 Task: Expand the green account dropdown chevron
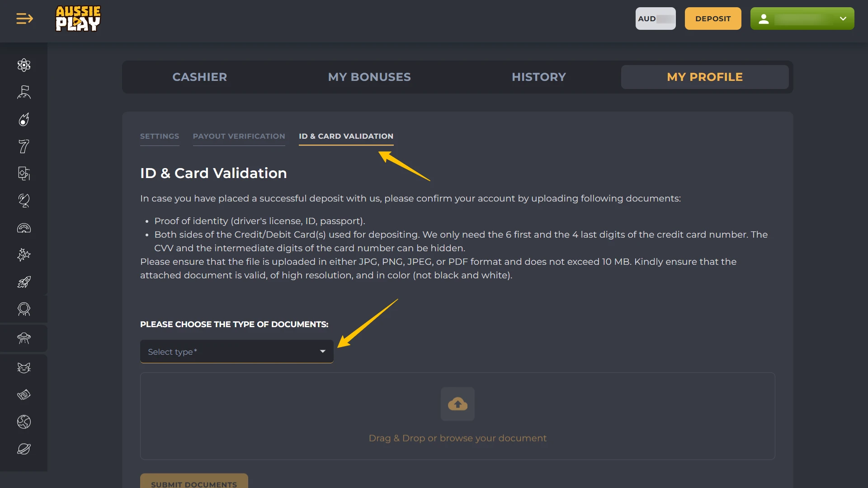[x=842, y=19]
